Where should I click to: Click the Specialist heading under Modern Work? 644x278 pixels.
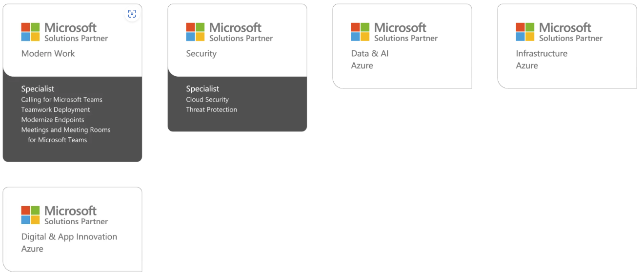(x=38, y=89)
